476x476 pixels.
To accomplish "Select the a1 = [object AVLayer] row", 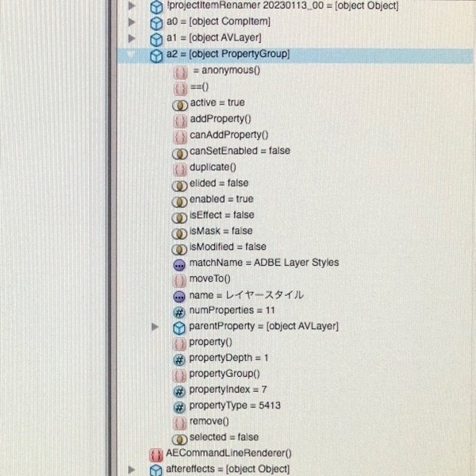I will [x=213, y=38].
